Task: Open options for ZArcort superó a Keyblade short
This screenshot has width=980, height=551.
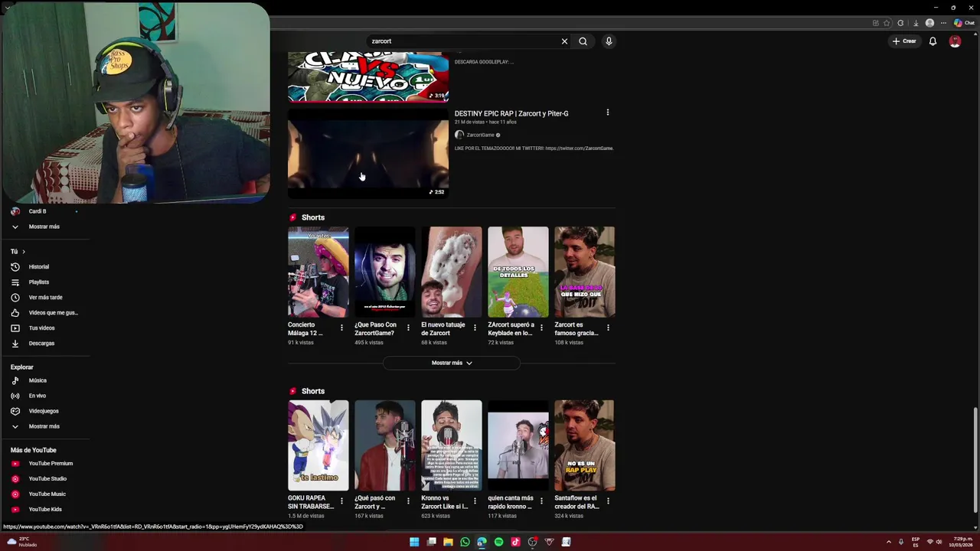Action: pyautogui.click(x=541, y=328)
